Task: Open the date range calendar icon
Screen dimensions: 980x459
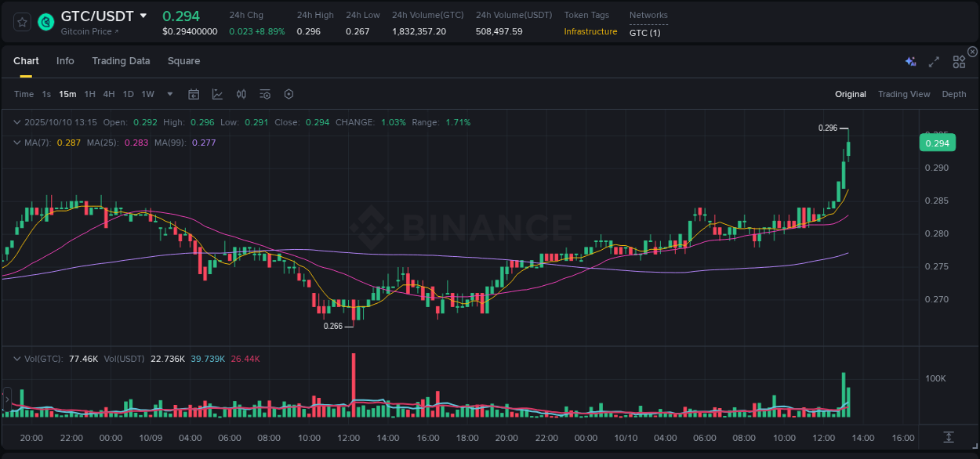Action: click(x=194, y=94)
